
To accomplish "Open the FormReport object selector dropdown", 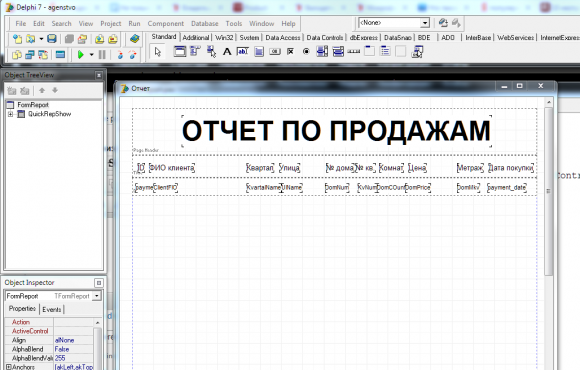I will coord(97,296).
